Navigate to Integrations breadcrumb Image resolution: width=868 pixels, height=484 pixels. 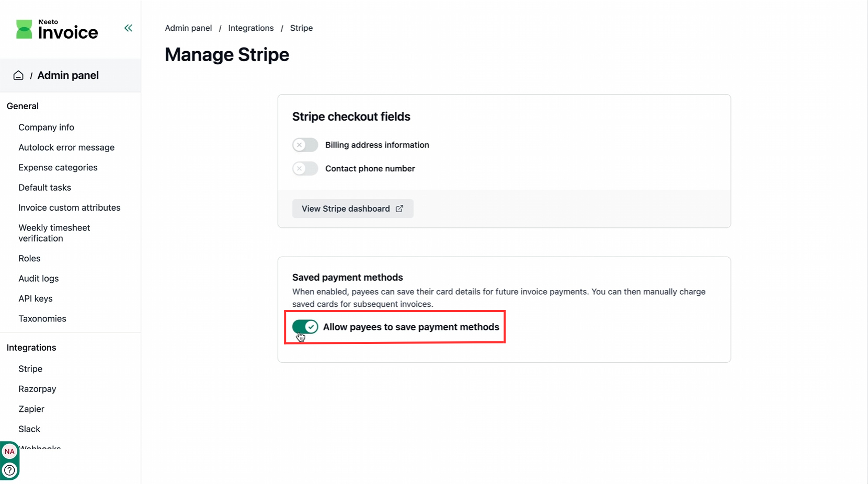[x=250, y=28]
